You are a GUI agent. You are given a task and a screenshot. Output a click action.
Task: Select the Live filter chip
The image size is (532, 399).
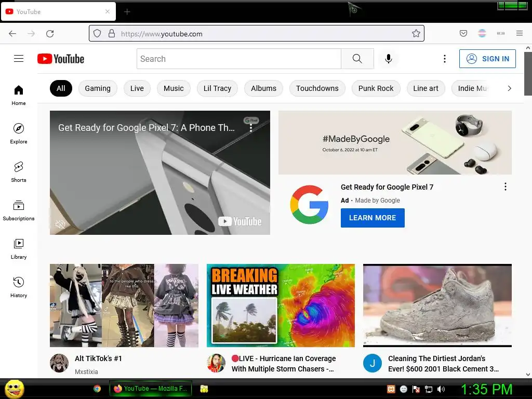tap(137, 88)
